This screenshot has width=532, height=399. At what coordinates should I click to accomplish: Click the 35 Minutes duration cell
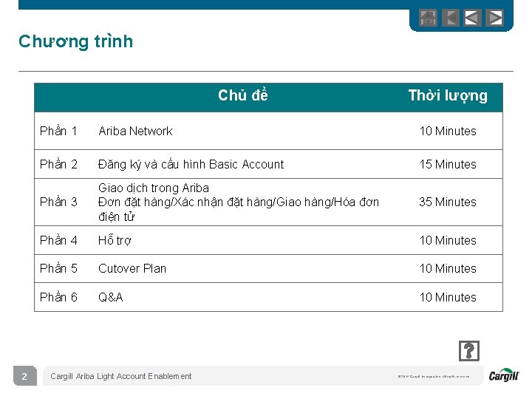click(x=448, y=202)
